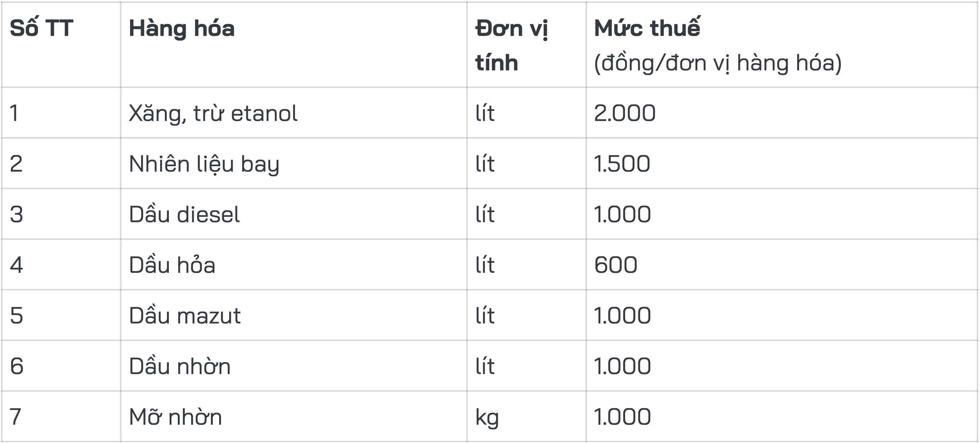
Task: Click the "Mức thuế" column header
Action: click(647, 28)
